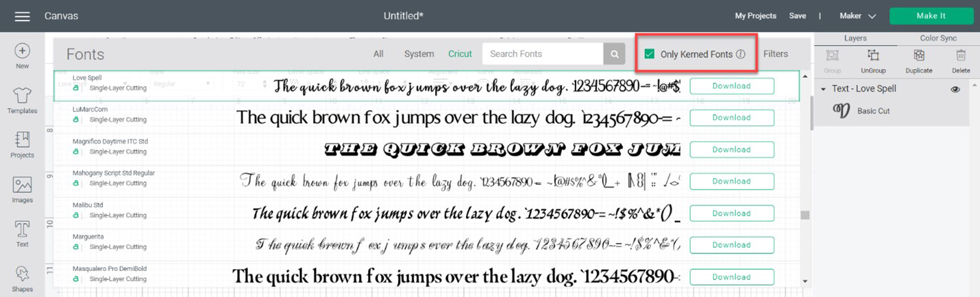Click the Basic Cut layer thumbnail

click(x=841, y=111)
